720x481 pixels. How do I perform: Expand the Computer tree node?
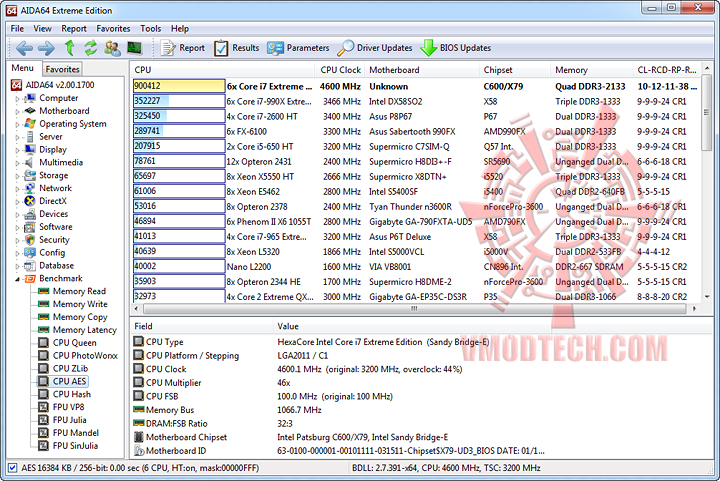click(17, 99)
